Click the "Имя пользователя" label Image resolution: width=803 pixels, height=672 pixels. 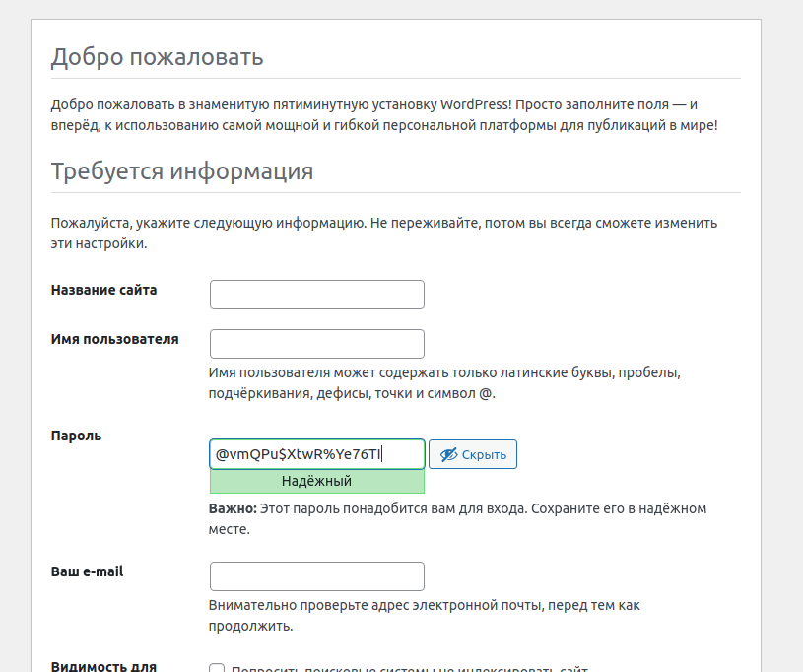tap(114, 339)
